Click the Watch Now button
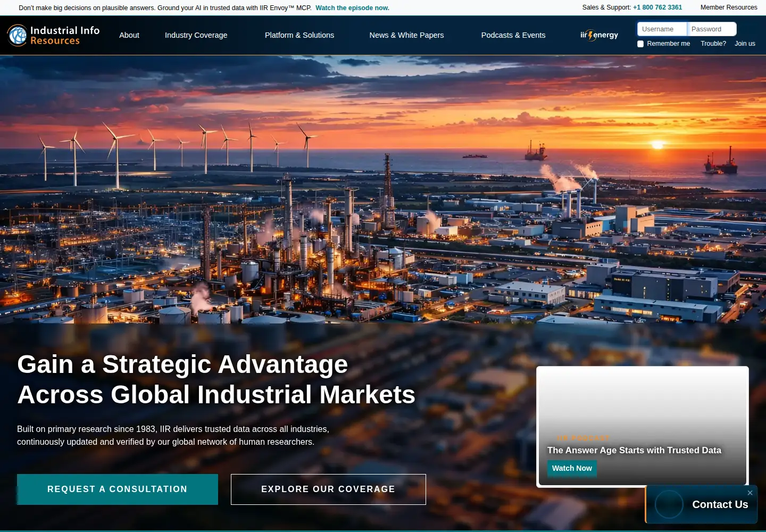Image resolution: width=766 pixels, height=532 pixels. click(x=572, y=468)
